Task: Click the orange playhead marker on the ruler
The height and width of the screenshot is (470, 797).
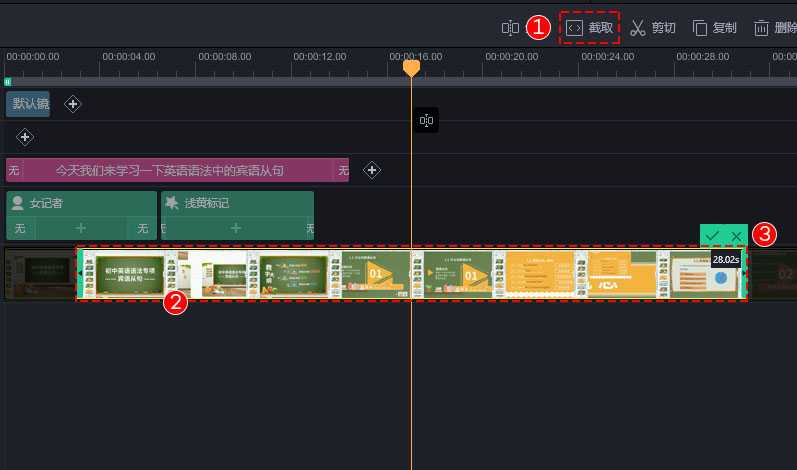Action: tap(411, 68)
